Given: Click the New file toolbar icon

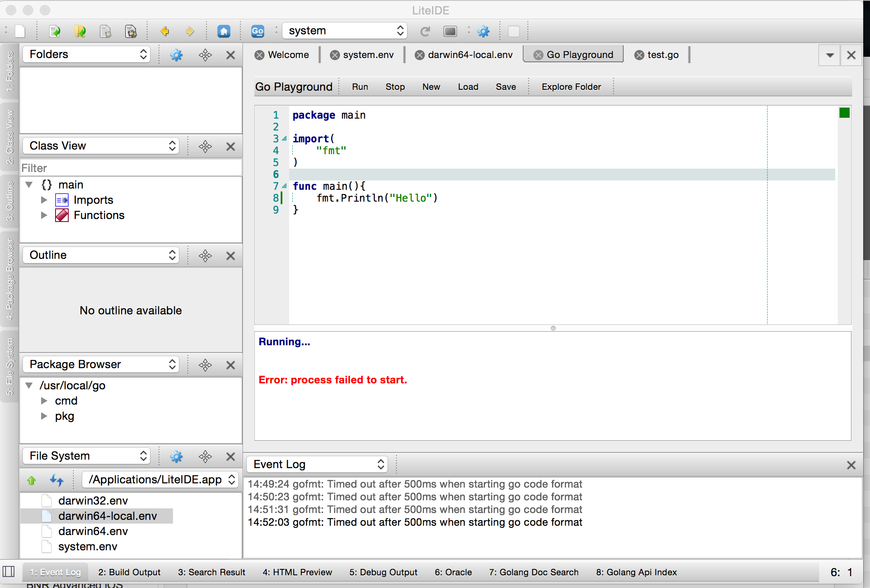Looking at the screenshot, I should point(20,31).
